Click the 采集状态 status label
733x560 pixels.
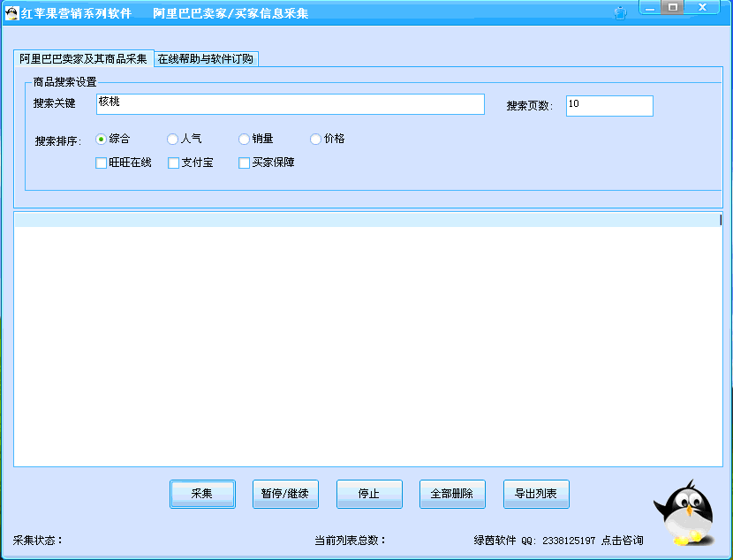38,541
